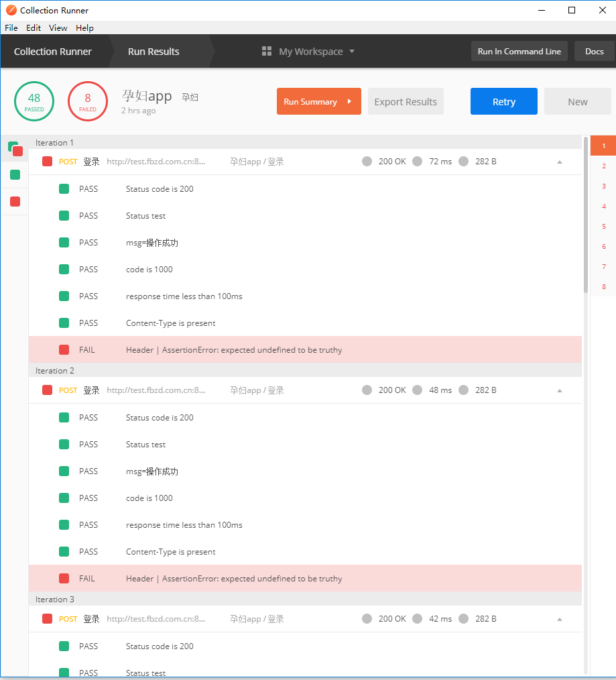Open the View menu
Screen dimensions: 616x680
(x=58, y=27)
